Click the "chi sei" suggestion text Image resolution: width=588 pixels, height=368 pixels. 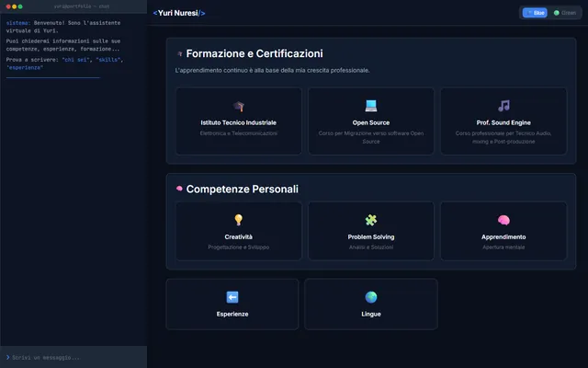coord(75,60)
